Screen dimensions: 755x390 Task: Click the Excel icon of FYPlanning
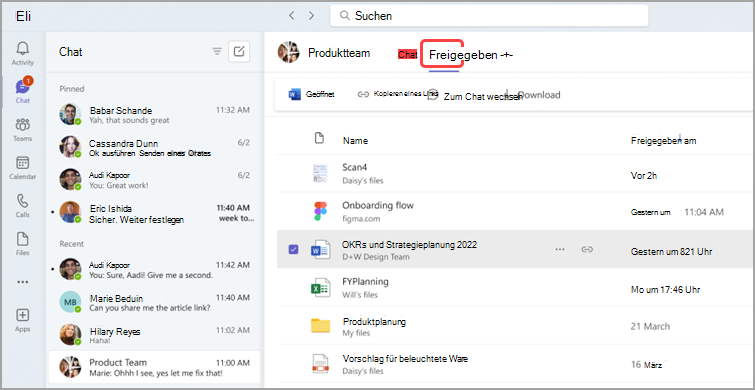tap(320, 287)
